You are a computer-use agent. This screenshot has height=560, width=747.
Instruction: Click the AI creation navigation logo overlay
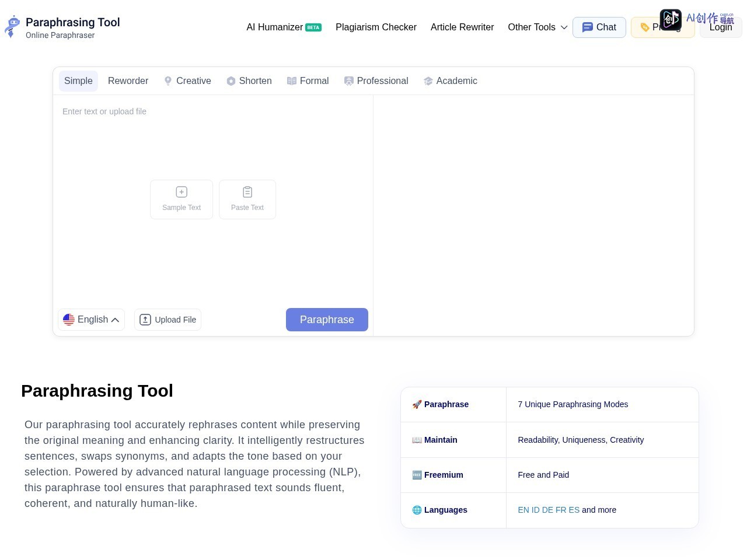(697, 19)
